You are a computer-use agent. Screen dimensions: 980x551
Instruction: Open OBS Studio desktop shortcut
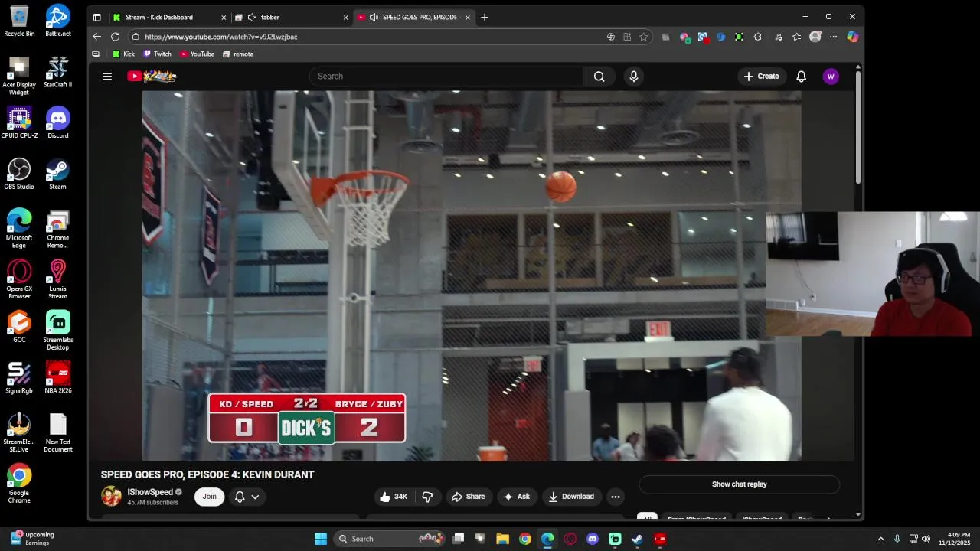pyautogui.click(x=19, y=174)
